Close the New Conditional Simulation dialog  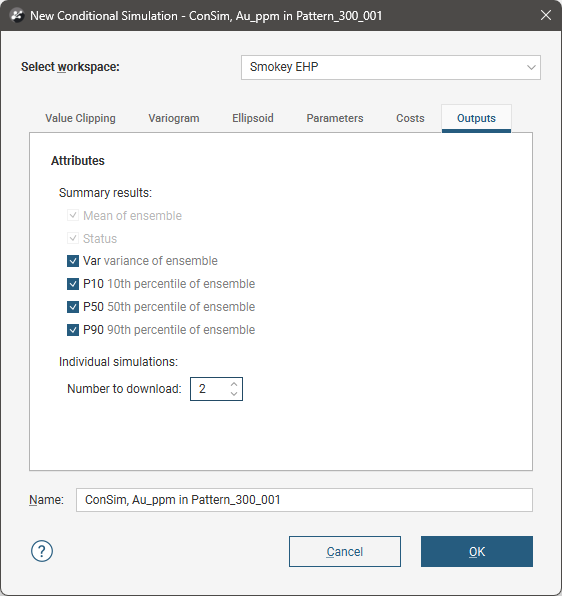point(546,15)
